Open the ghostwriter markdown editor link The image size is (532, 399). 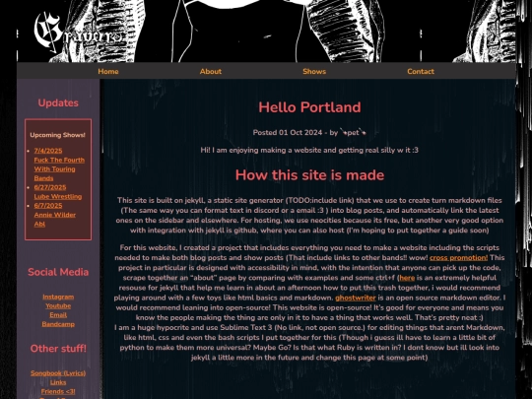click(x=356, y=298)
